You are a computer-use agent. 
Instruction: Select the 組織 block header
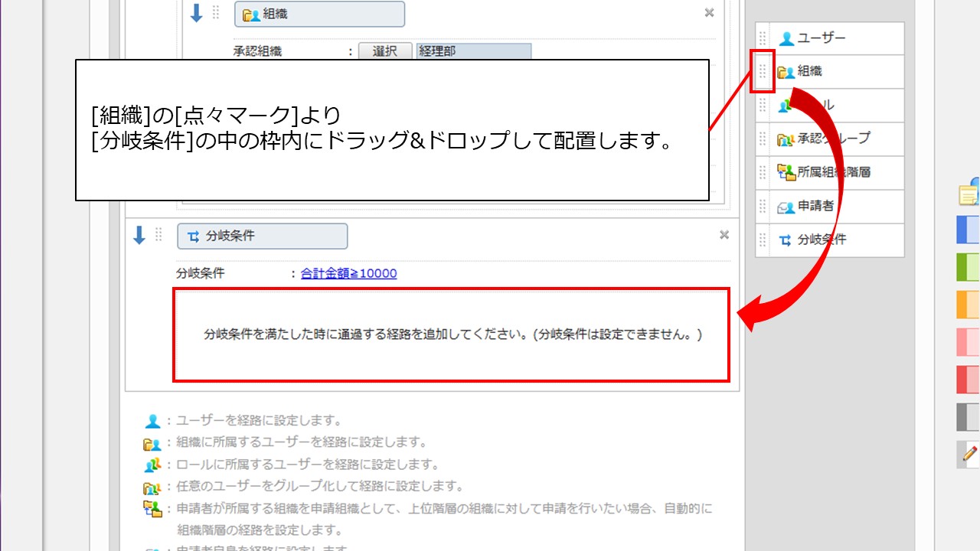point(319,14)
